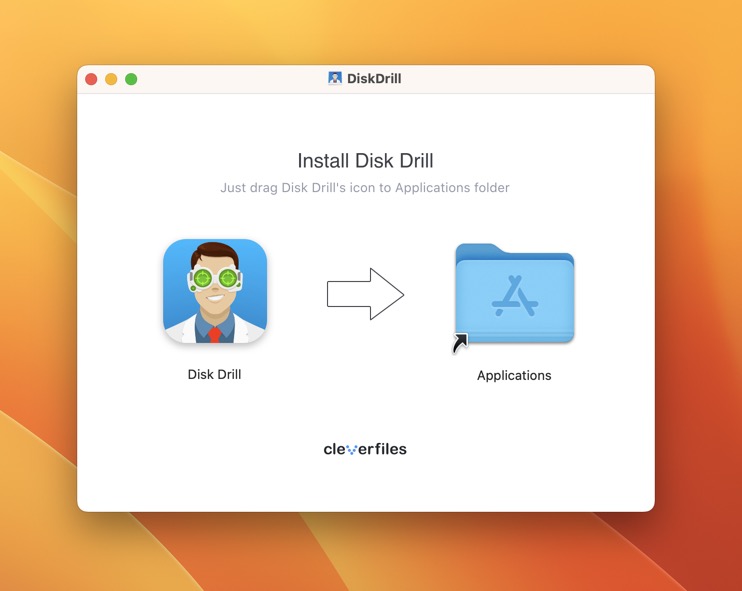The height and width of the screenshot is (591, 742).
Task: Click the DiskDrill title bar proxy icon
Action: coord(335,78)
